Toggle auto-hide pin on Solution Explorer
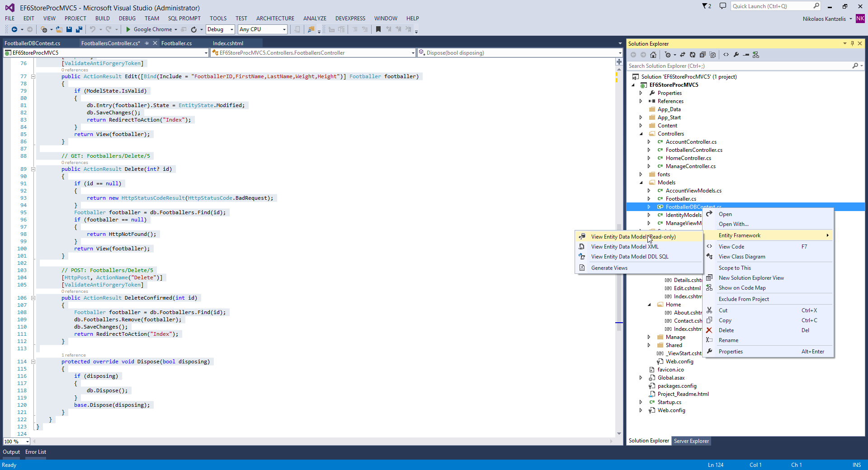 852,43
